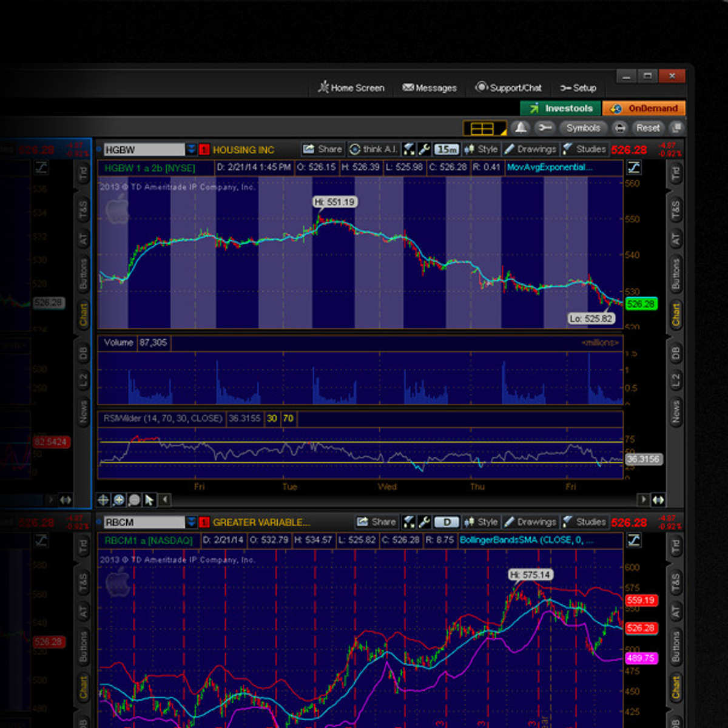The height and width of the screenshot is (728, 728).
Task: Open the DB tab on HGBW right sidebar
Action: (x=675, y=354)
